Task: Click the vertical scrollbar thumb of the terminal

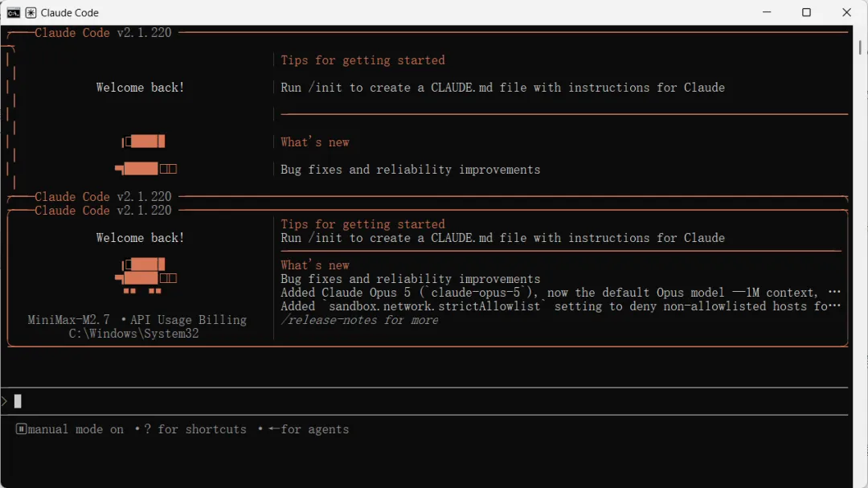Action: [860, 47]
